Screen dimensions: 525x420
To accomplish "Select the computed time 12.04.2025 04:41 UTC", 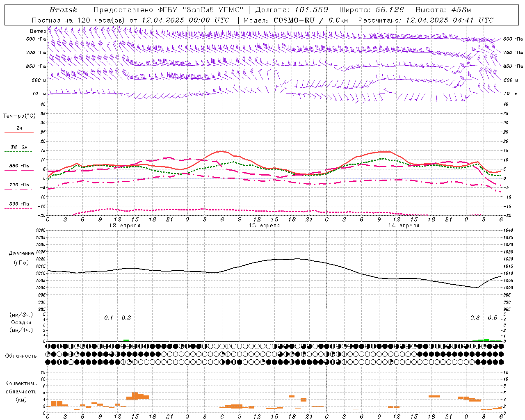I will (x=450, y=20).
